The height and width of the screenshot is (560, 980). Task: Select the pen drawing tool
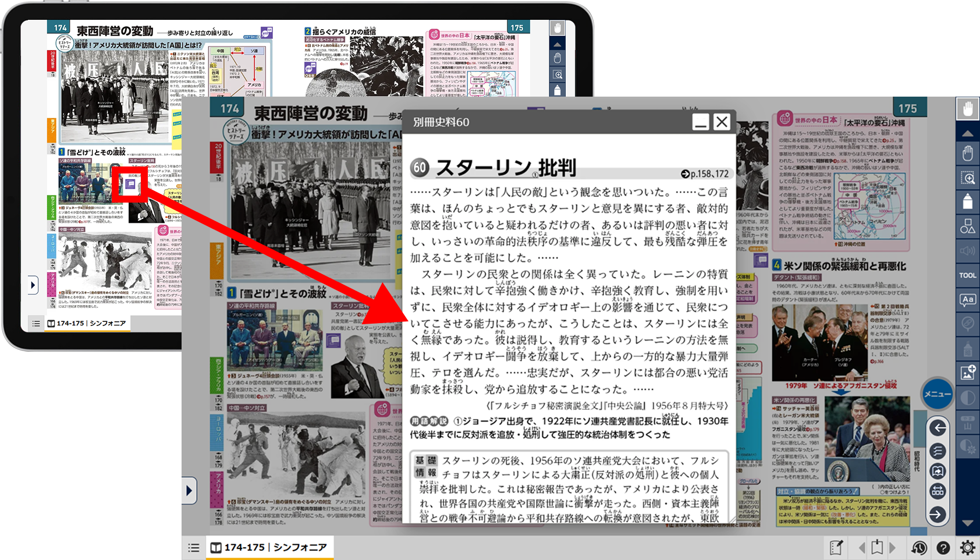[967, 201]
